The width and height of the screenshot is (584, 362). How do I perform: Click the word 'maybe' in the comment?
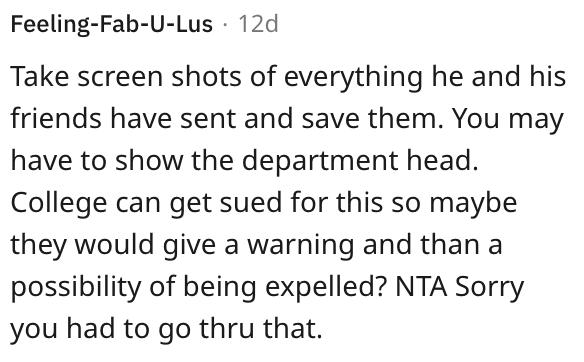pyautogui.click(x=473, y=204)
